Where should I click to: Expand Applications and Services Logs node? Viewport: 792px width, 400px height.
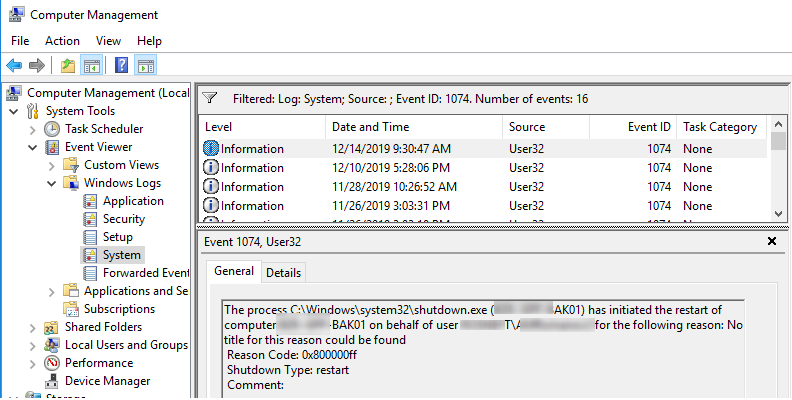[52, 292]
